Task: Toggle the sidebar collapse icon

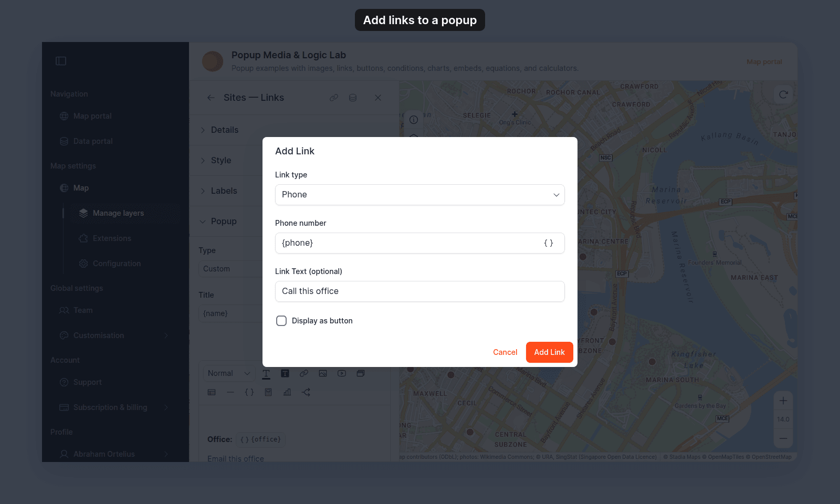Action: [61, 61]
